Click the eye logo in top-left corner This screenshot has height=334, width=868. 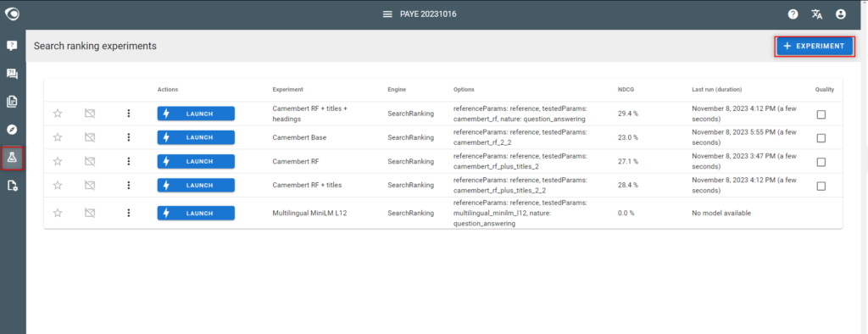point(12,14)
